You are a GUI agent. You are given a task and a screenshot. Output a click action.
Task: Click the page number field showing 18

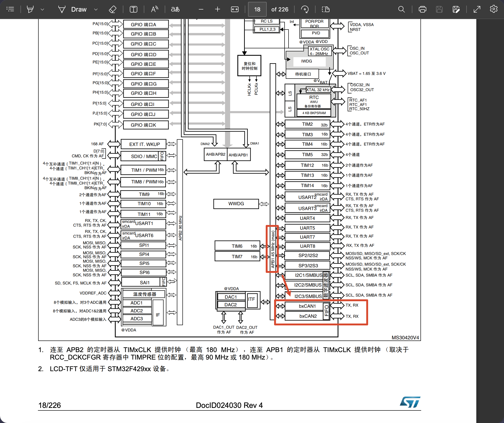coord(257,9)
